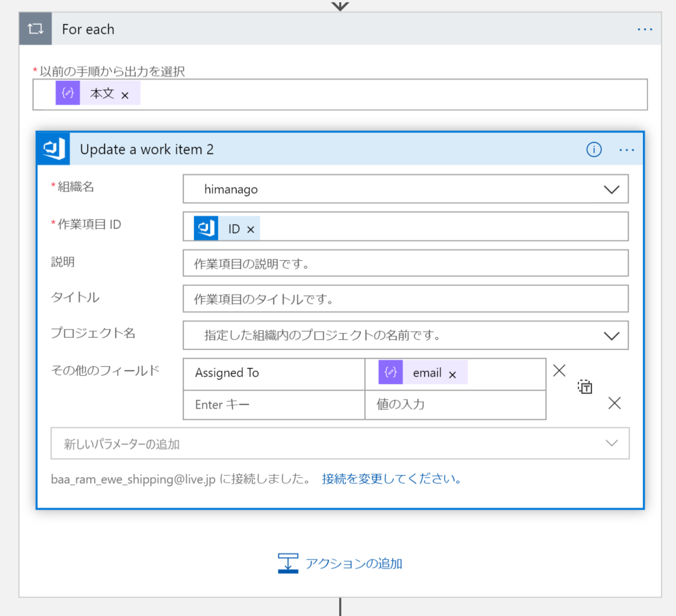Switch その他のフィールド to text mode icon
The width and height of the screenshot is (676, 616).
pos(585,387)
